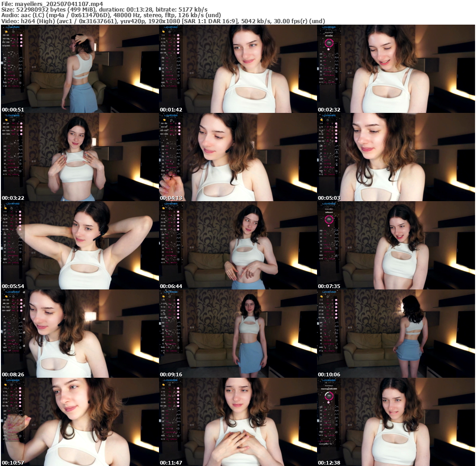Open the thumbnail at 00:00:51
Screen dimensions: 476x466
(79, 69)
